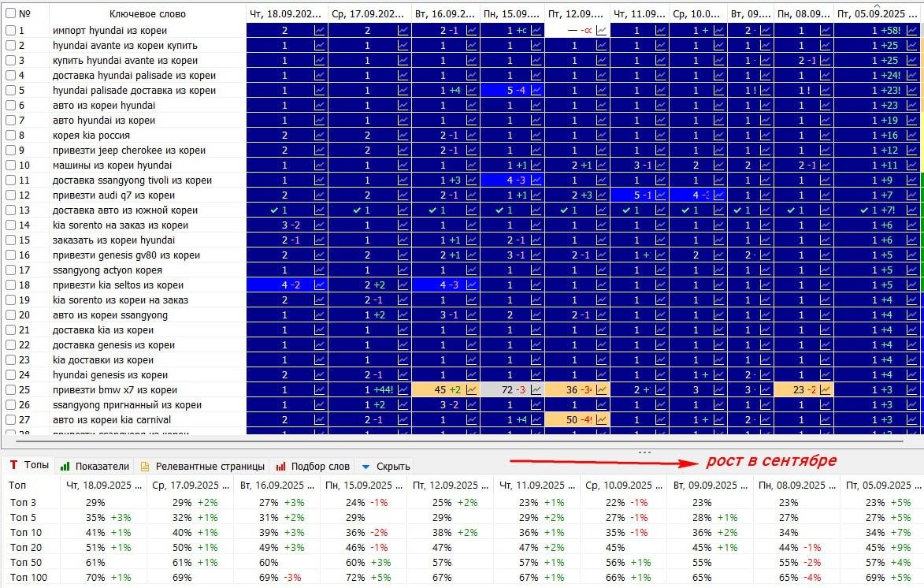924x588 pixels.
Task: Tick the select-all checkbox next to №
Action: click(x=10, y=13)
